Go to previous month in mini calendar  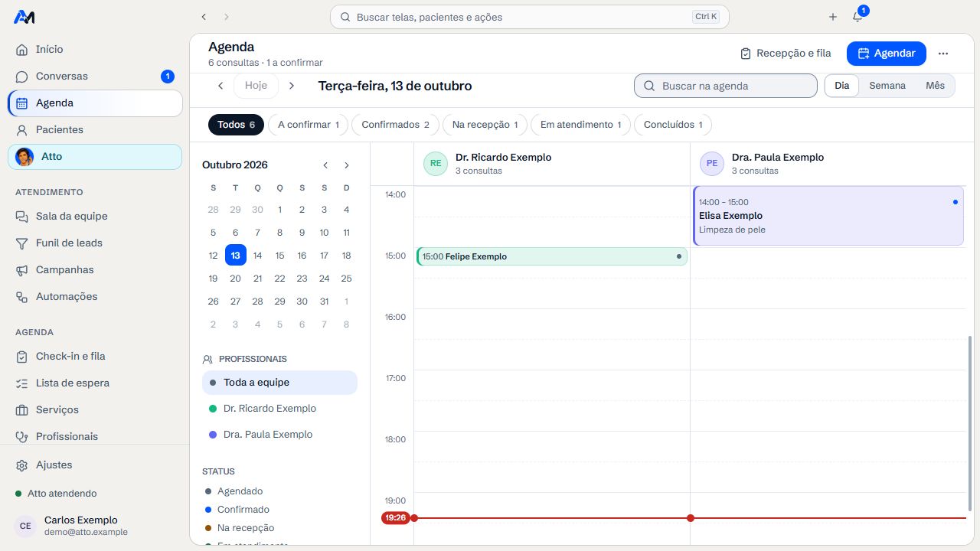325,165
